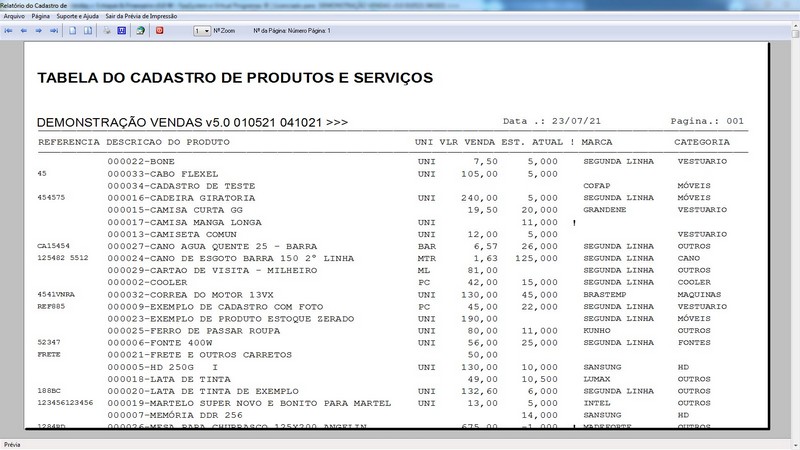
Task: Open the Arquivo menu
Action: (x=14, y=16)
